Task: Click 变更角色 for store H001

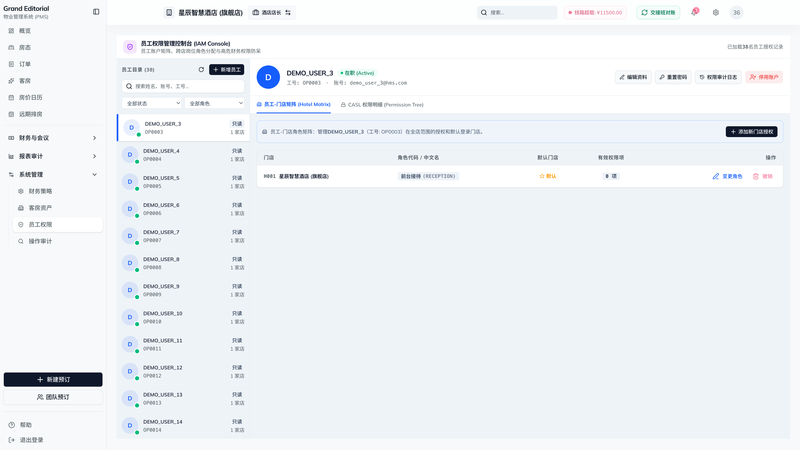Action: [728, 176]
